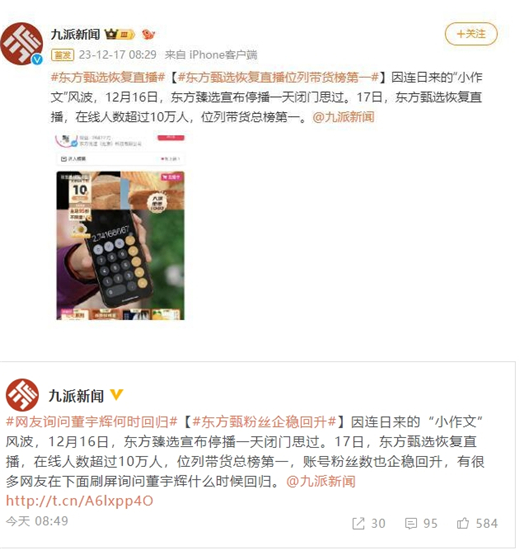This screenshot has width=519, height=550.
Task: Open hashtag #东方甄选恢复直播位列带货榜第一#
Action: coord(278,77)
